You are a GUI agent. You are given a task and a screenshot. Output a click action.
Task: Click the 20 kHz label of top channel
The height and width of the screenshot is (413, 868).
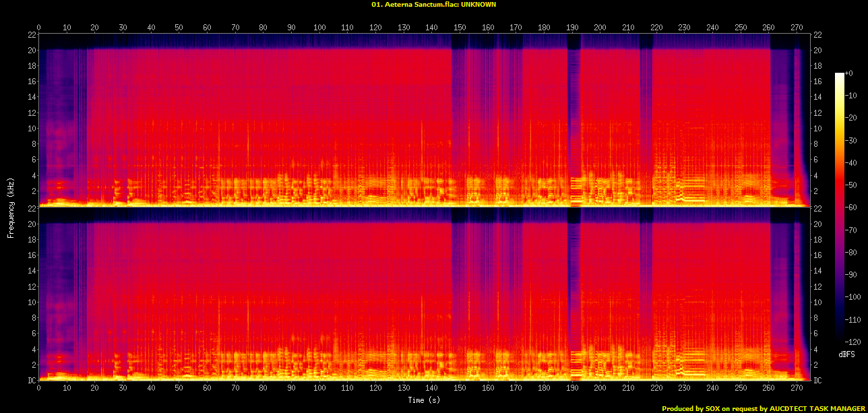point(31,50)
